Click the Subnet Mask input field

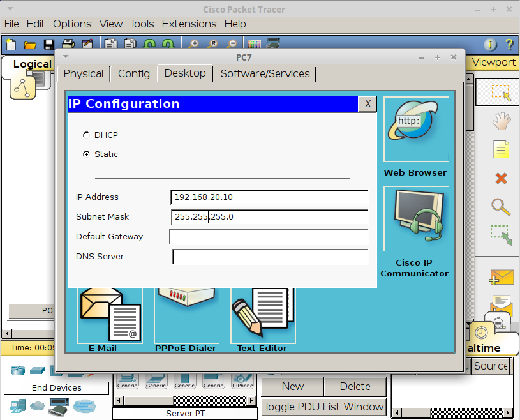click(269, 217)
